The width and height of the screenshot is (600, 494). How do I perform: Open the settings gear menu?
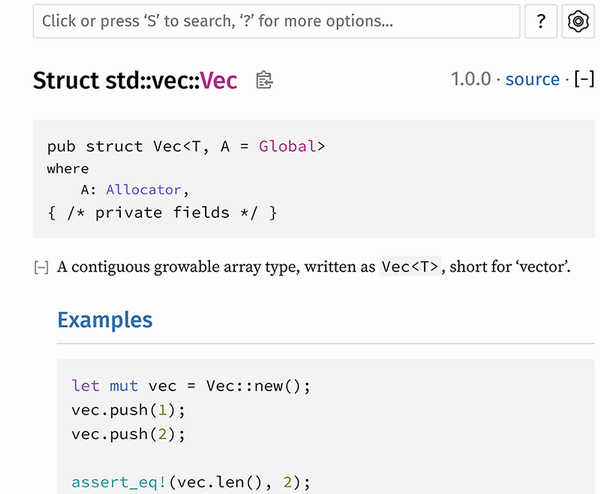click(x=578, y=21)
